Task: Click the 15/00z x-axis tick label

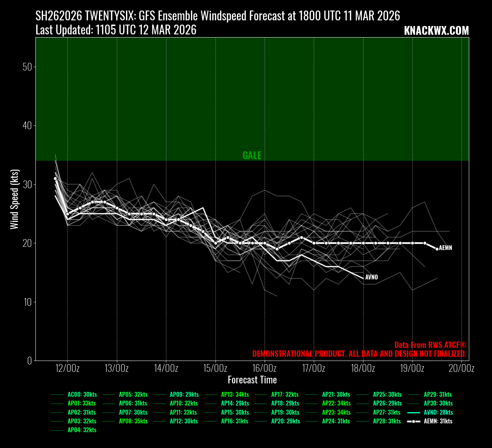Action: [215, 368]
